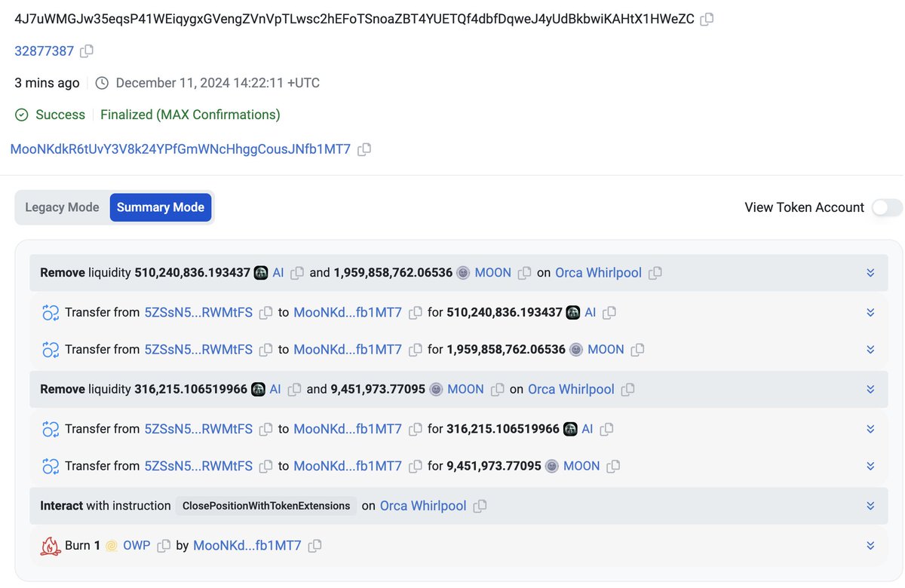Copy AI token in Remove liquidity 316,215 row
The height and width of the screenshot is (588, 905).
tap(294, 390)
